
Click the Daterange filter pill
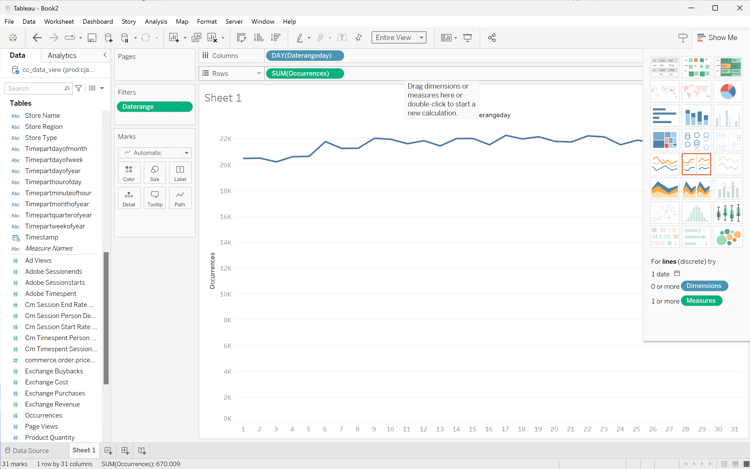(x=154, y=106)
